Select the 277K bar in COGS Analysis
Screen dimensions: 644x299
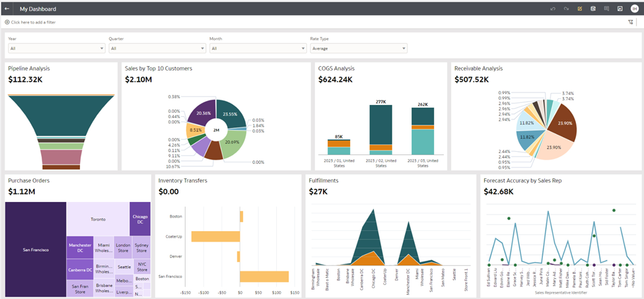(x=380, y=123)
